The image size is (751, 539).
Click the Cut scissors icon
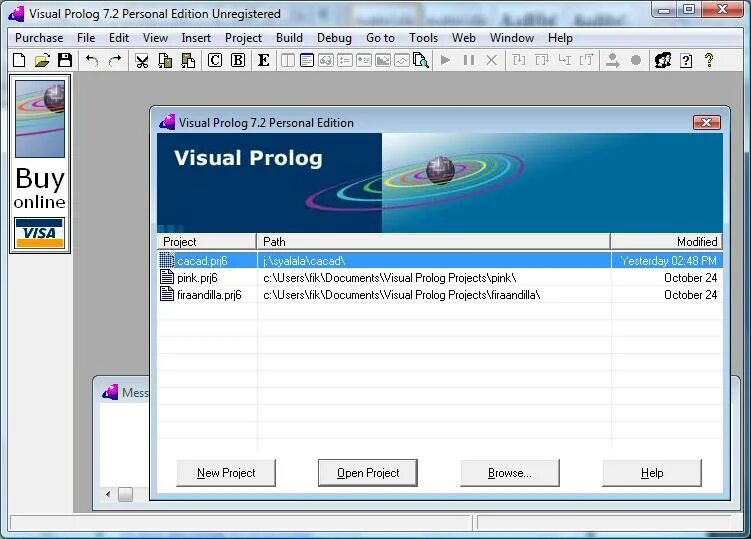coord(142,60)
